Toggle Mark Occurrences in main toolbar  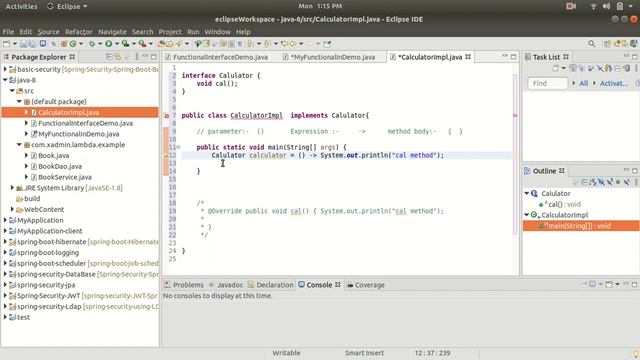pyautogui.click(x=206, y=44)
